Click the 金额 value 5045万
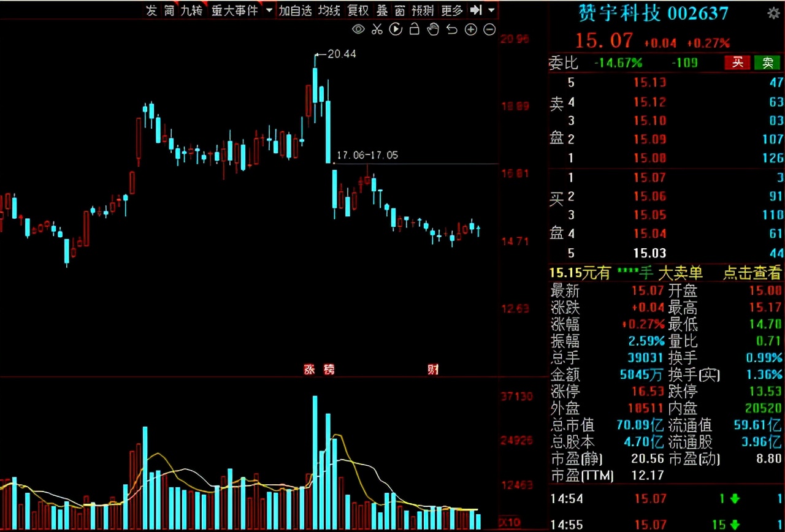The width and height of the screenshot is (785, 532). tap(643, 374)
